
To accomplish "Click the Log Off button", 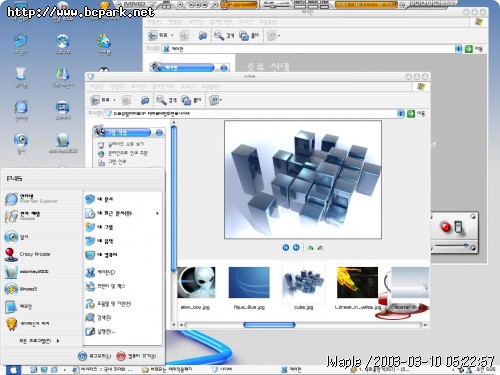I will pos(95,356).
